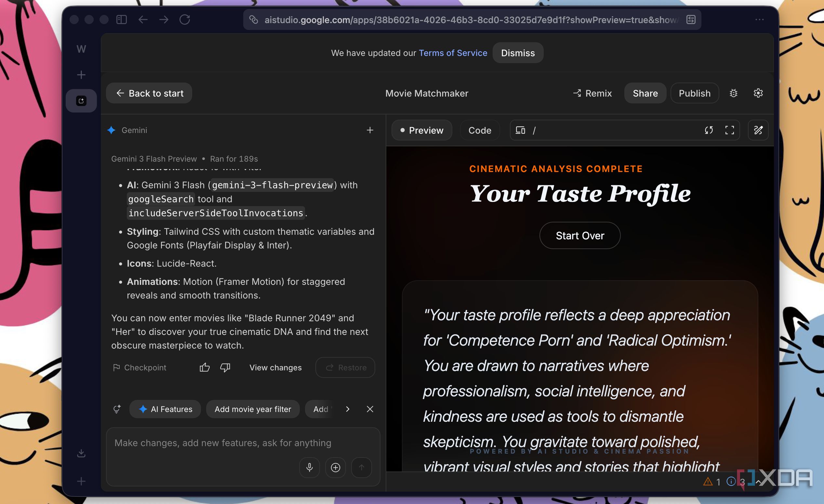
Task: Open the debug bug icon
Action: click(x=733, y=93)
